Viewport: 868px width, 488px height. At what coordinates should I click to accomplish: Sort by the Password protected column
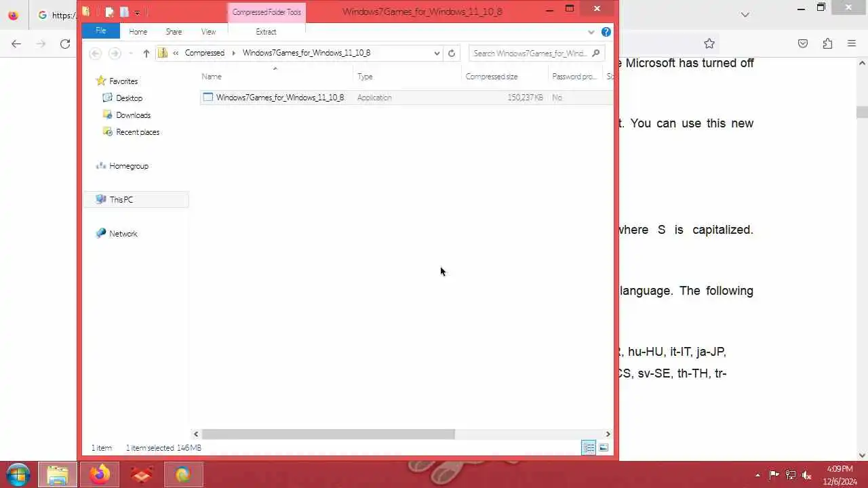[575, 77]
